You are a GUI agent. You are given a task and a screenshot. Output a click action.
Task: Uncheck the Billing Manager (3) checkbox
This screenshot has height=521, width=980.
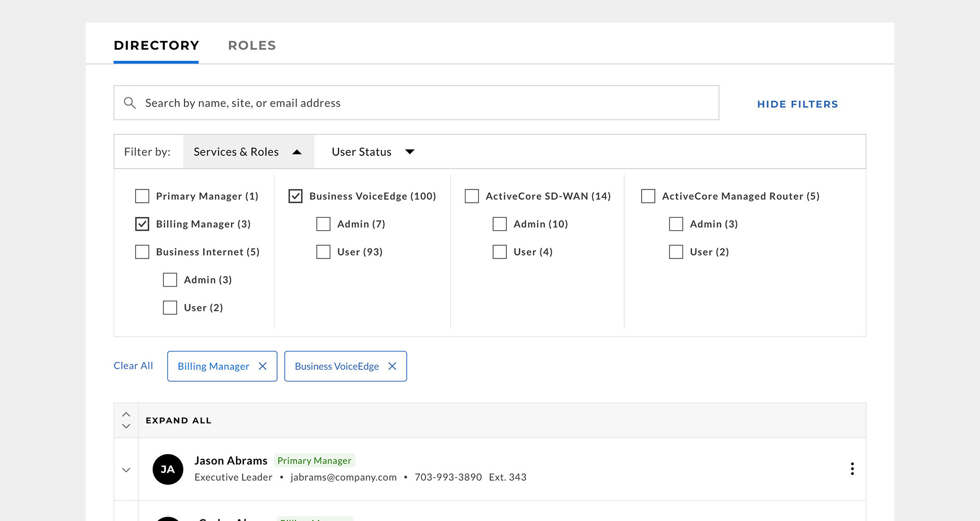click(142, 224)
